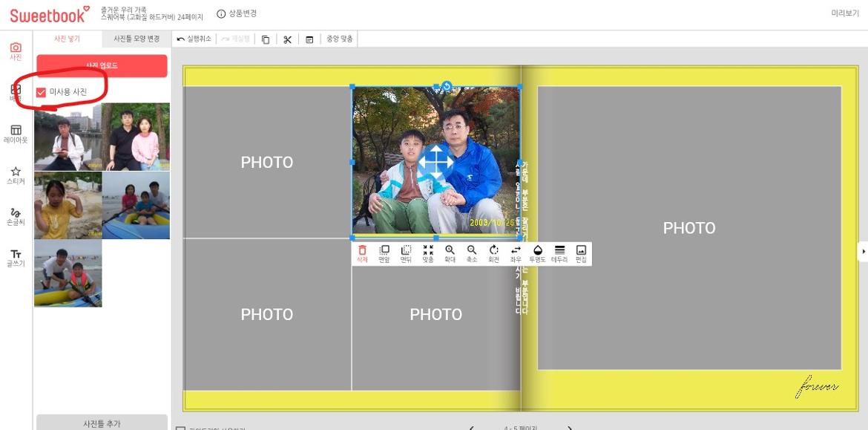Zoom in photo using 확대 icon
This screenshot has height=430, width=868.
click(x=450, y=253)
